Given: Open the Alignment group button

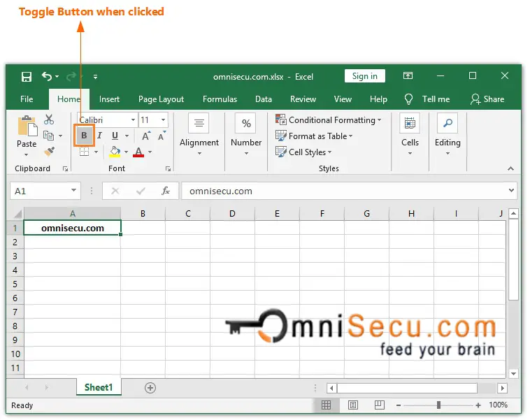Looking at the screenshot, I should 199,135.
